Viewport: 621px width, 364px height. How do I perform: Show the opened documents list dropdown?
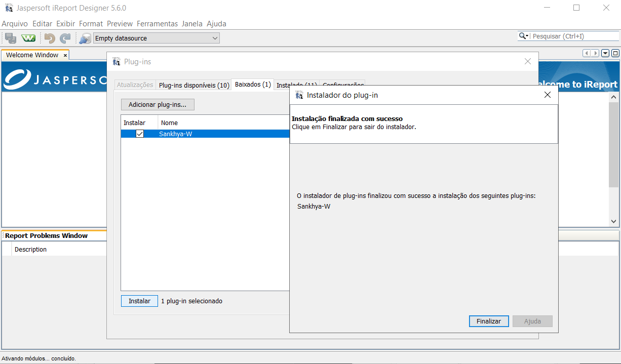coord(605,53)
